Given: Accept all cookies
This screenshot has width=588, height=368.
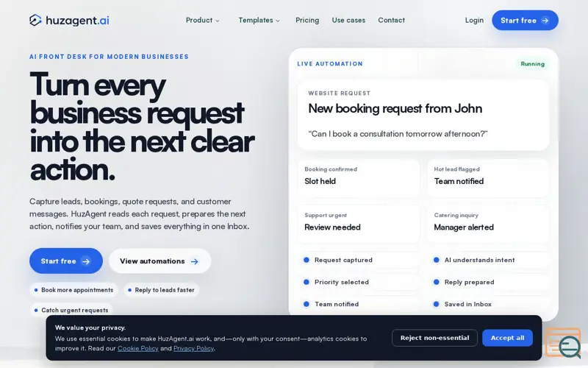Looking at the screenshot, I should [507, 338].
